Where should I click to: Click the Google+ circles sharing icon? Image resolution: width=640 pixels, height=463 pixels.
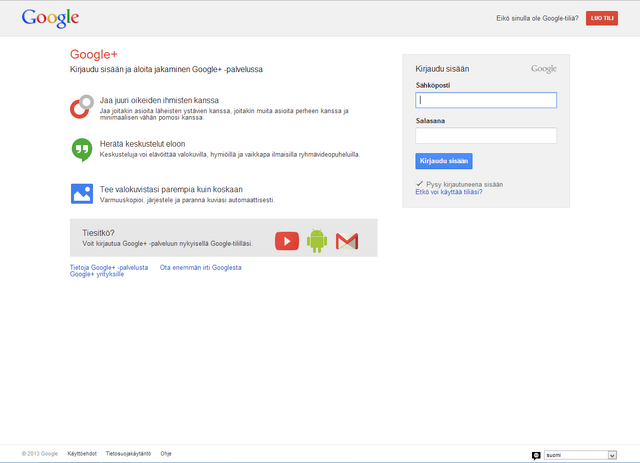point(82,107)
